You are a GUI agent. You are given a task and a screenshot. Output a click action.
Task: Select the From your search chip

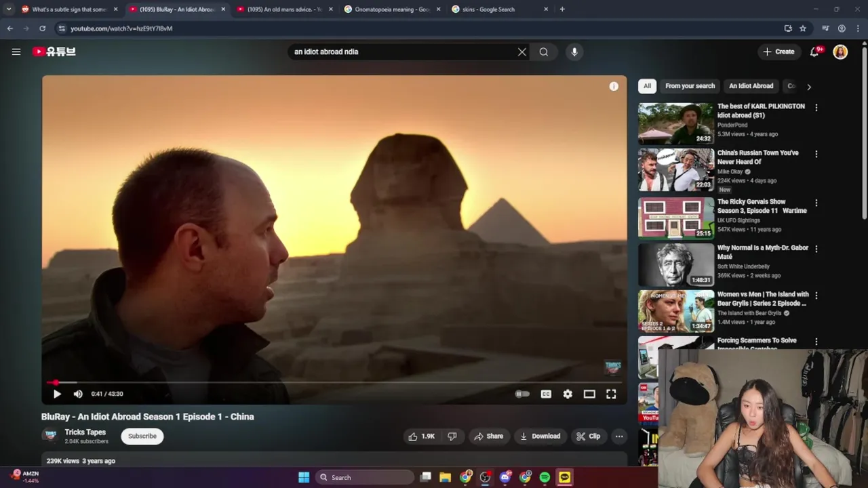pos(690,86)
